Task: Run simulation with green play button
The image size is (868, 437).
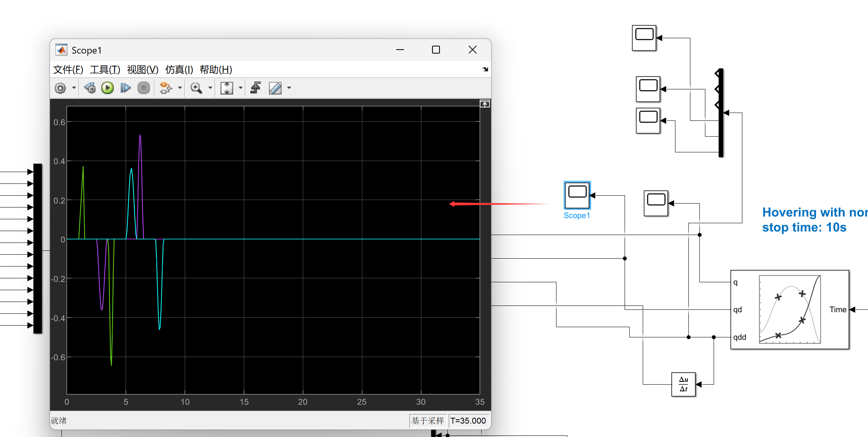Action: (x=108, y=88)
